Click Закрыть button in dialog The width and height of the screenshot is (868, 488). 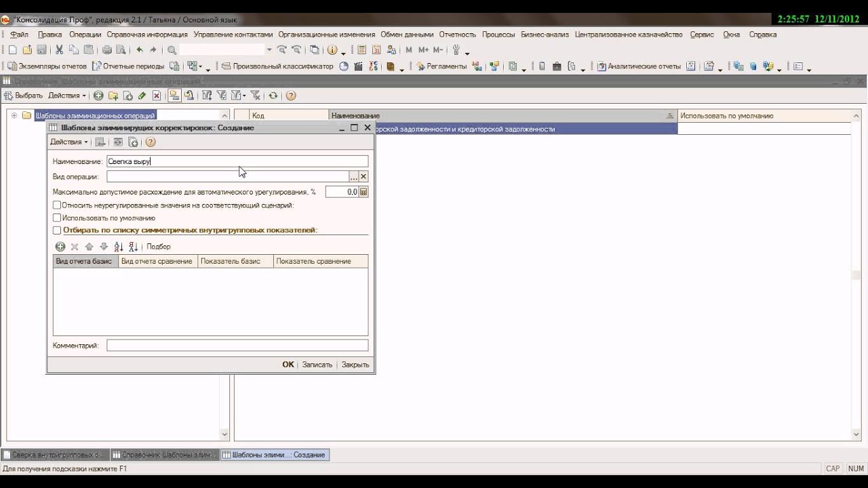coord(355,365)
